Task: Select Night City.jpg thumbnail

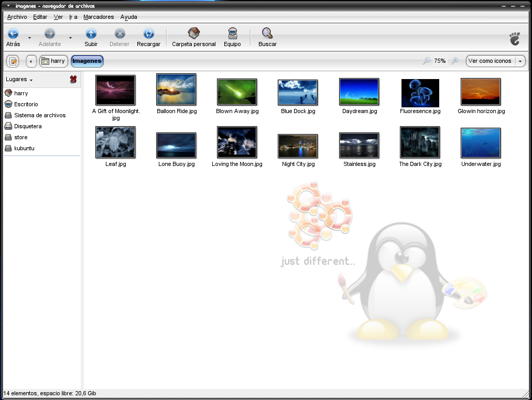Action: tap(298, 146)
